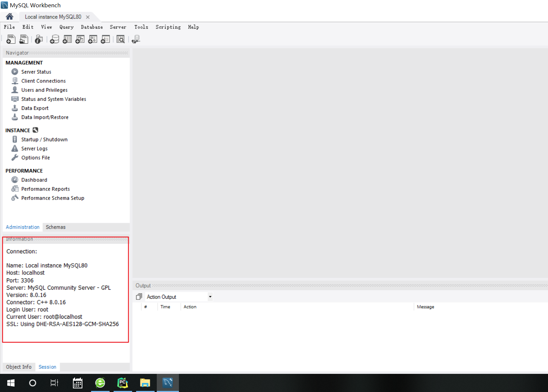Open the calendar app on taskbar
The width and height of the screenshot is (548, 392).
click(78, 383)
